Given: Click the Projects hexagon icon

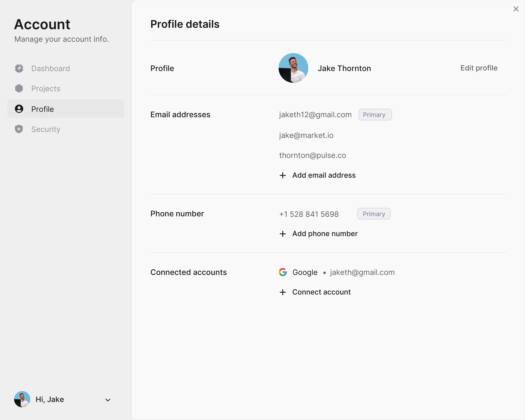Looking at the screenshot, I should [19, 88].
